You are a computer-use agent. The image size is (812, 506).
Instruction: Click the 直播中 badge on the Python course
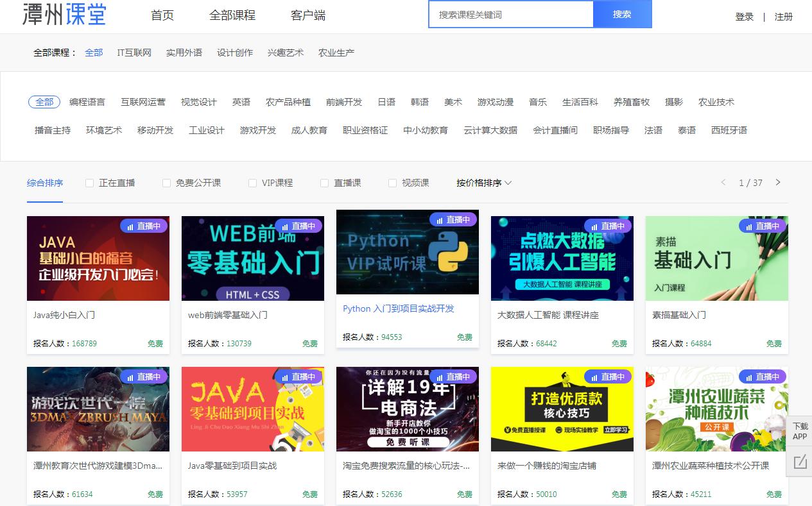click(x=453, y=219)
